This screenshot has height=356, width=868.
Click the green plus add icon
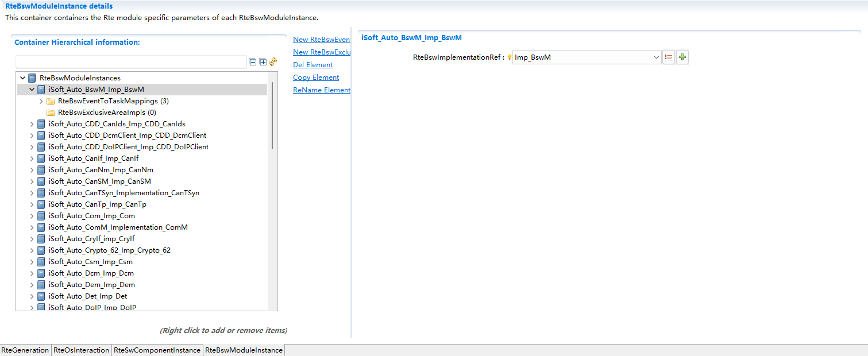tap(682, 57)
